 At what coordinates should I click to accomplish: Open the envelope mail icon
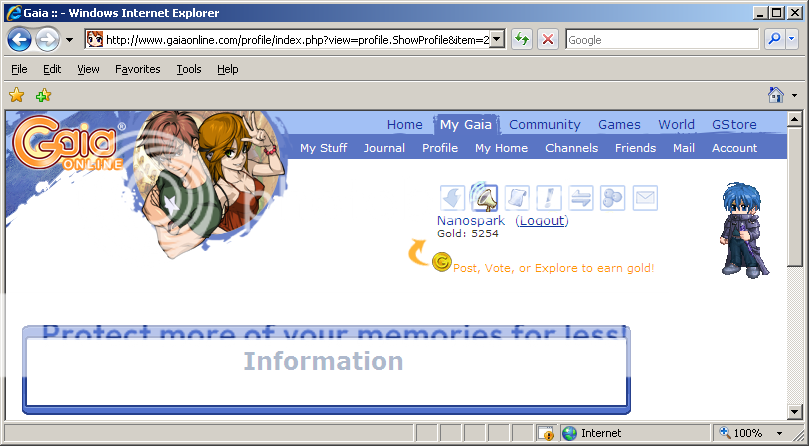point(645,198)
